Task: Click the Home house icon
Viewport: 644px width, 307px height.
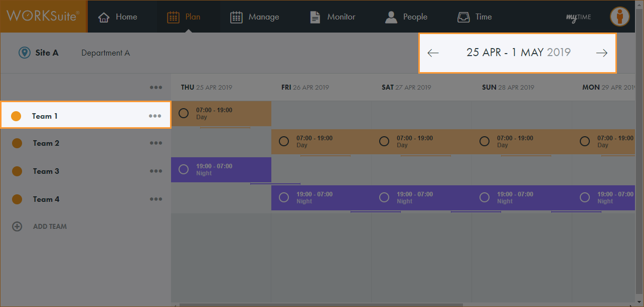Action: (x=104, y=17)
